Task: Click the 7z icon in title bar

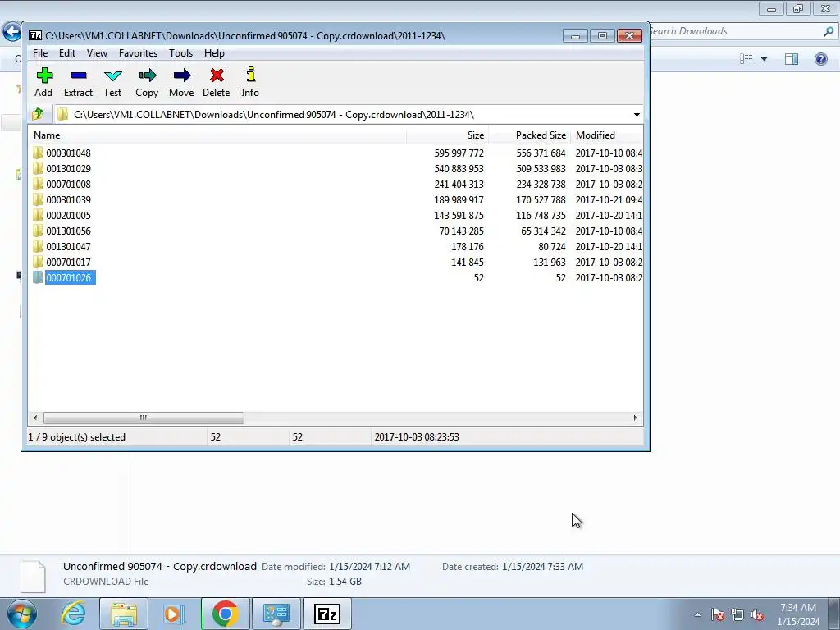Action: coord(35,35)
